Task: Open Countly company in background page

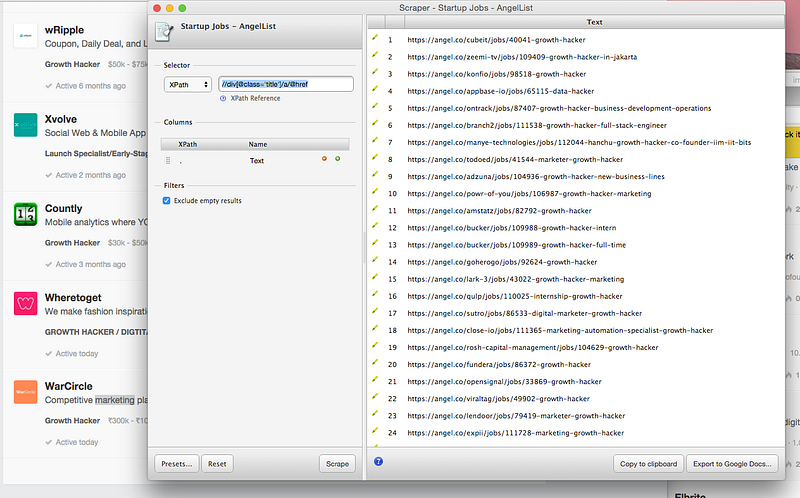Action: pos(63,209)
